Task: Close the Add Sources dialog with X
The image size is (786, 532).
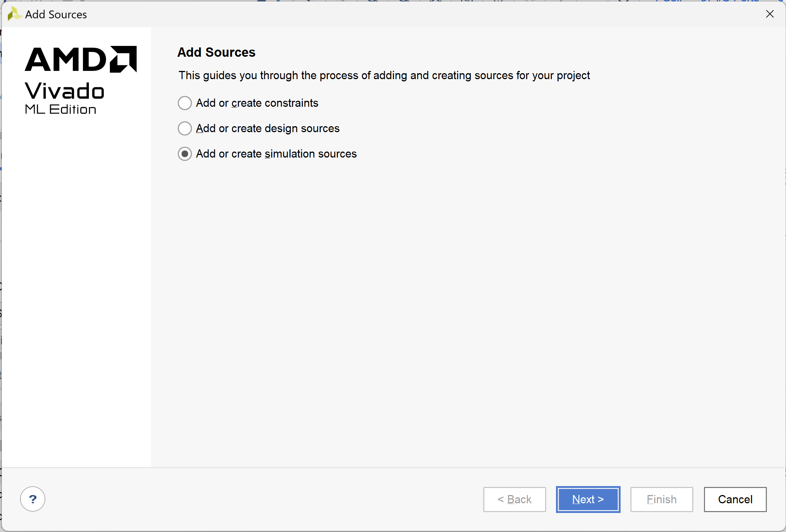Action: pos(770,14)
